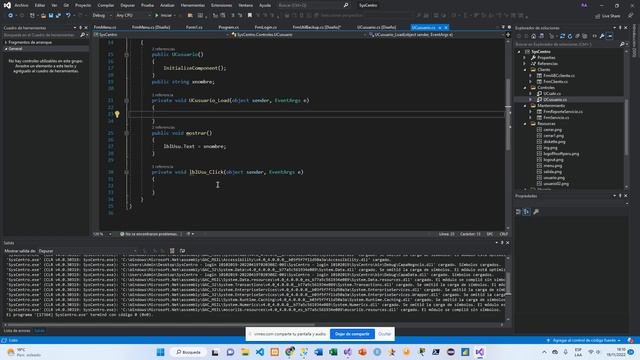Screen dimensions: 640x360
Task: Click the Sync with active document icon
Action: (562, 36)
